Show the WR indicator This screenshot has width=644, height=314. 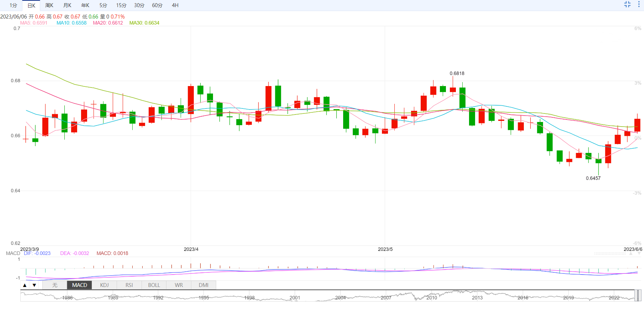(x=179, y=285)
